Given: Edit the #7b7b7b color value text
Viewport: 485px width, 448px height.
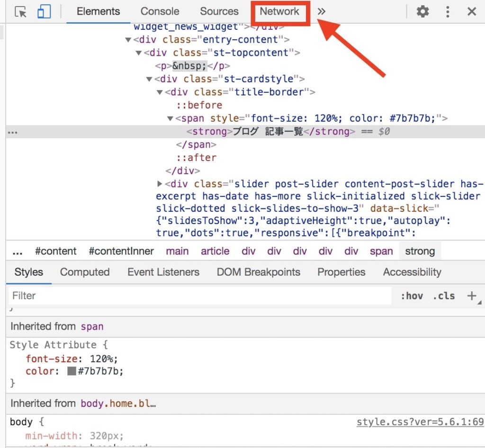Looking at the screenshot, I should click(99, 371).
